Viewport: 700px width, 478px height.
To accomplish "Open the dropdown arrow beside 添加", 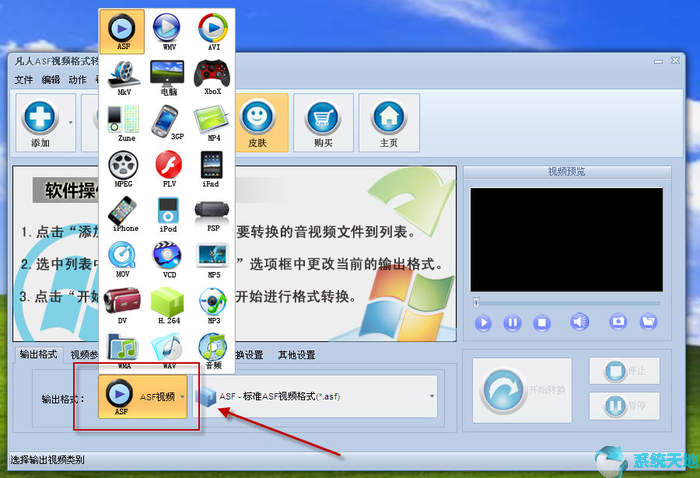I will click(71, 121).
